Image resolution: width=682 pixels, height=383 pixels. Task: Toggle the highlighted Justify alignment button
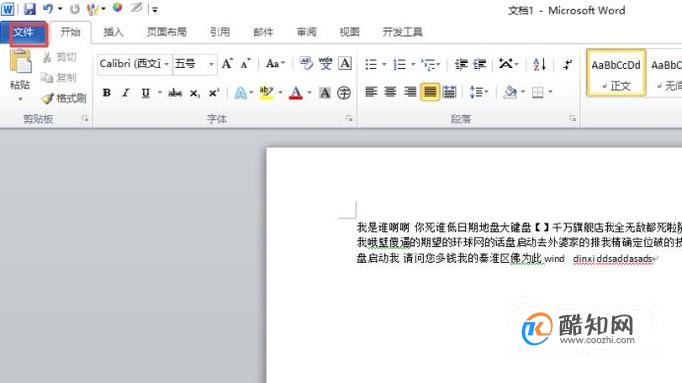point(430,92)
